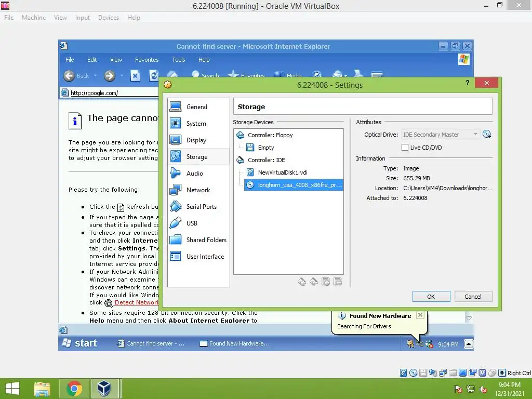Click the settings dialog help question mark
The width and height of the screenshot is (532, 399).
click(x=468, y=83)
